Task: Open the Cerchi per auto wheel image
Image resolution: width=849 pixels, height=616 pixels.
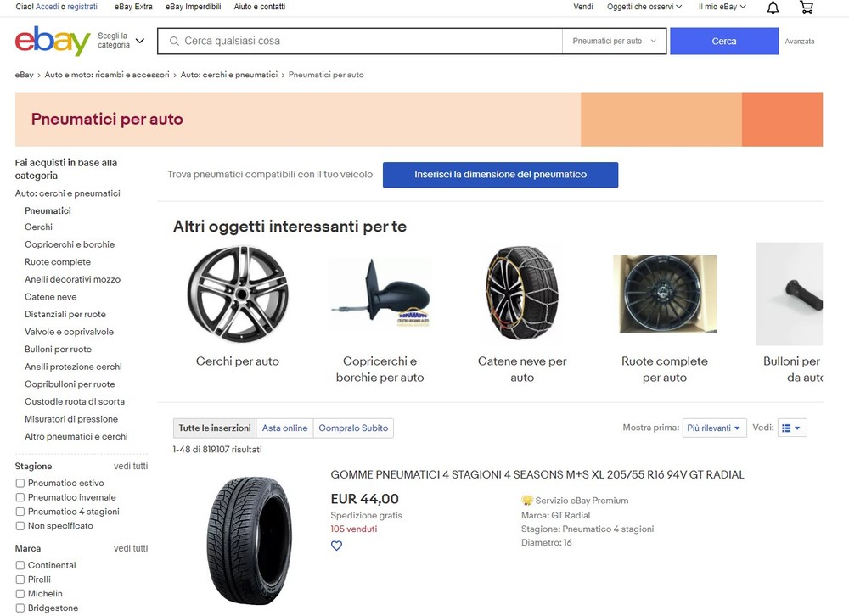Action: pyautogui.click(x=238, y=294)
